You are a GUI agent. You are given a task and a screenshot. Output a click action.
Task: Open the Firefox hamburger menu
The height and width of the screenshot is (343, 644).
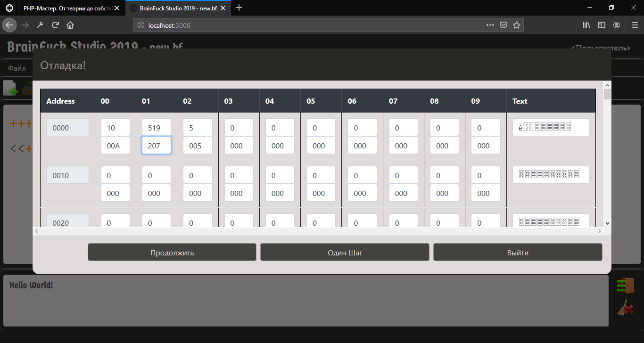point(635,25)
